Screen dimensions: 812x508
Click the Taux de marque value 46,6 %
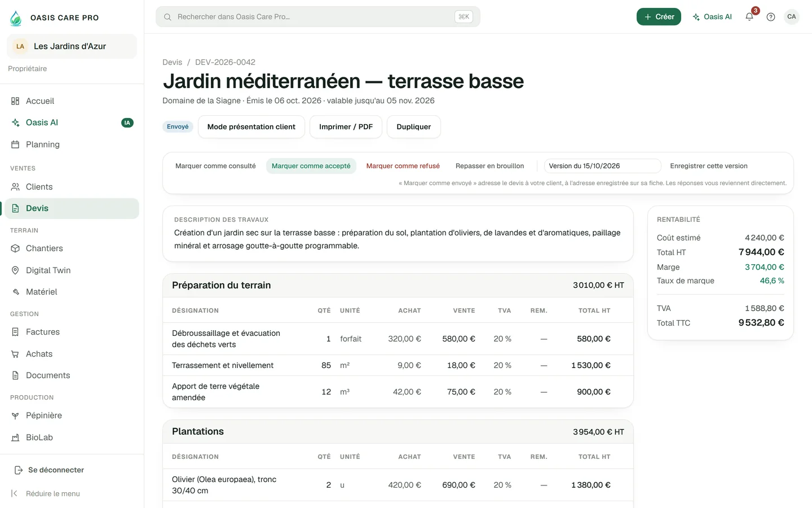click(x=772, y=281)
